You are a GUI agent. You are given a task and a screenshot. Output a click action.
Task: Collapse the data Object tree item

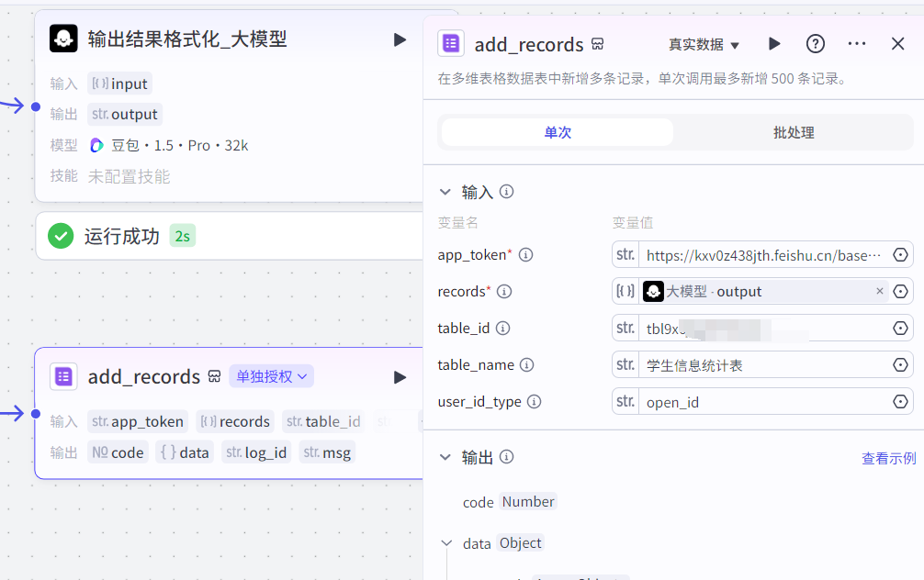446,543
